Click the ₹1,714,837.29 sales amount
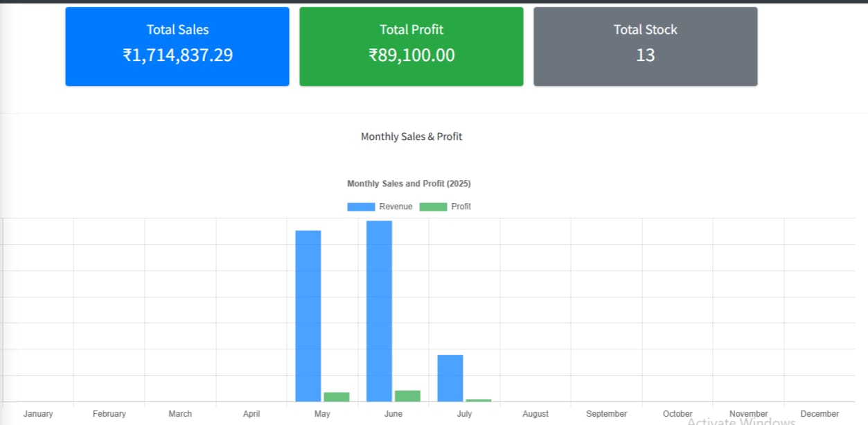This screenshot has width=868, height=425. click(177, 55)
